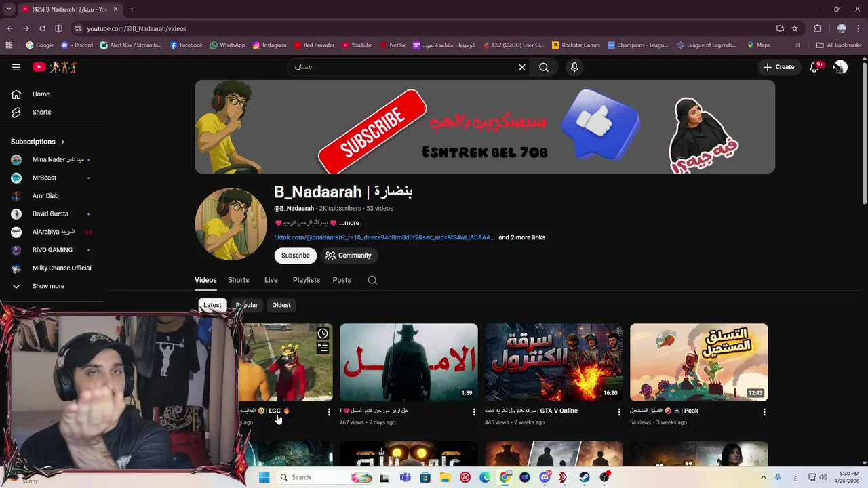Switch to the Playlists tab
This screenshot has height=488, width=868.
pos(307,280)
